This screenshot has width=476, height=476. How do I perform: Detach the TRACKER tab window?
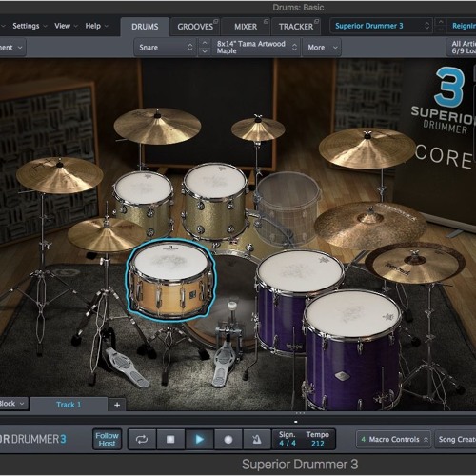(316, 21)
